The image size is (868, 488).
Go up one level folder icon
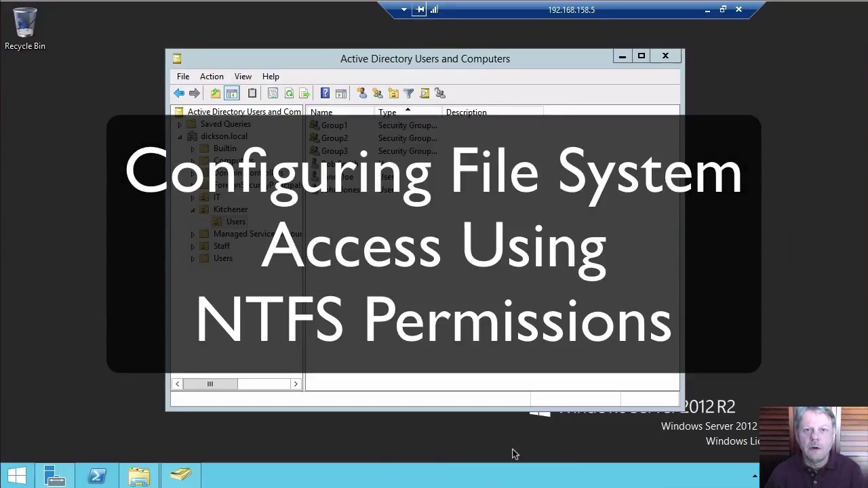215,94
